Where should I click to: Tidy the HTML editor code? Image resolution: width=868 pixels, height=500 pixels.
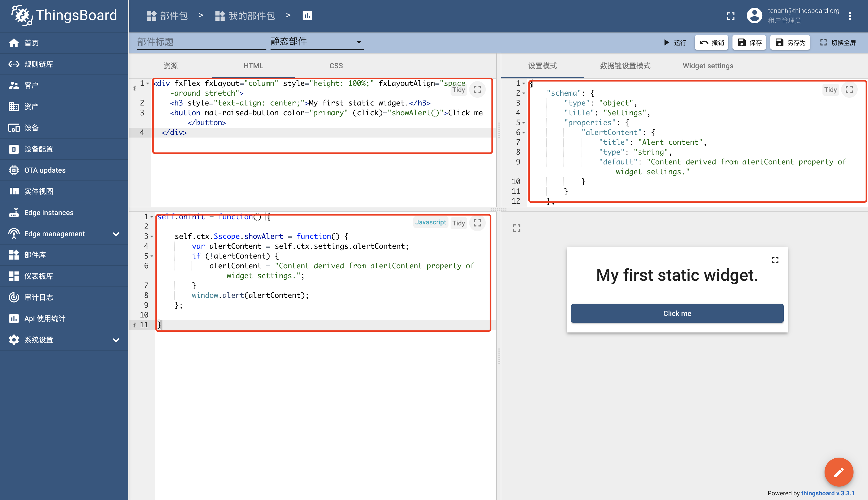tap(458, 90)
